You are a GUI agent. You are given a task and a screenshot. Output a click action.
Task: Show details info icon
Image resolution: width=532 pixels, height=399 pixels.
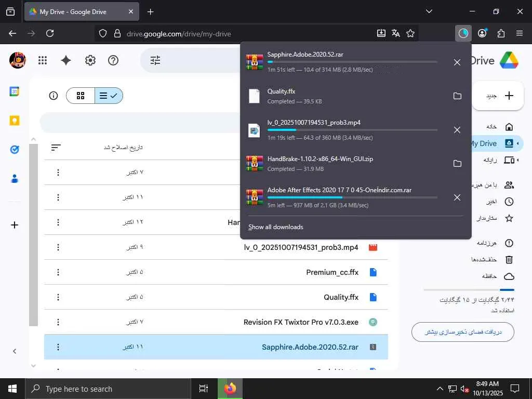54,96
